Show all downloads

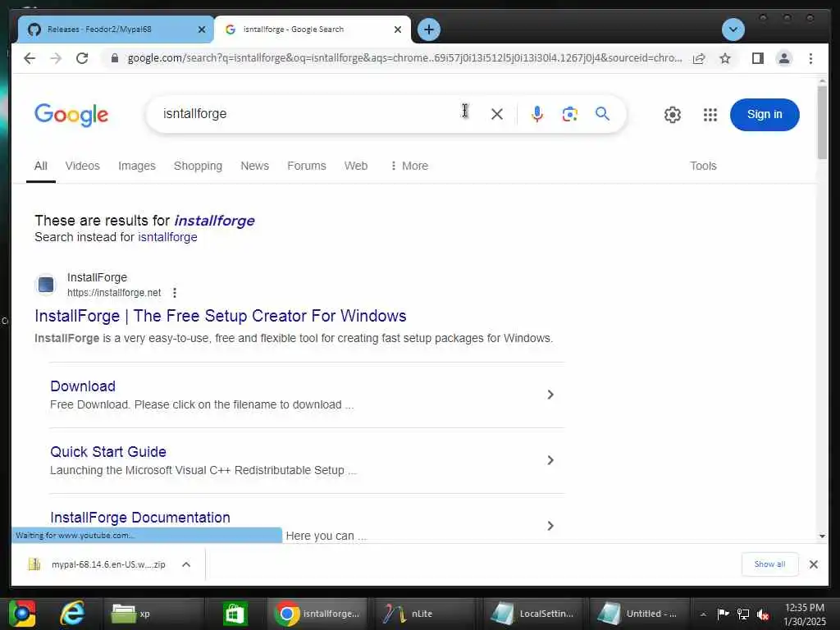point(769,564)
